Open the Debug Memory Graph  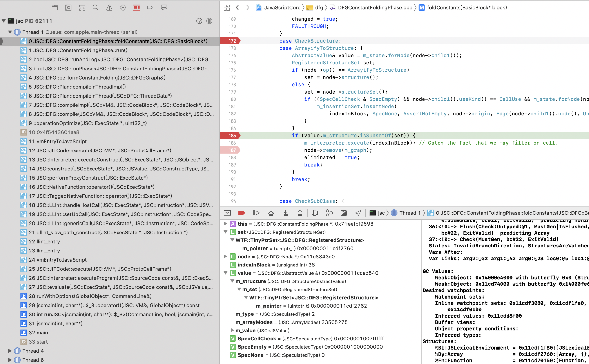tap(329, 213)
